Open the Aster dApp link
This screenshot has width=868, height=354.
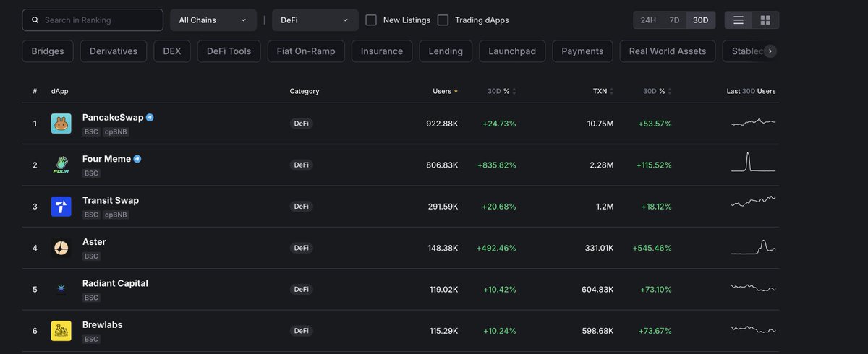pyautogui.click(x=94, y=242)
